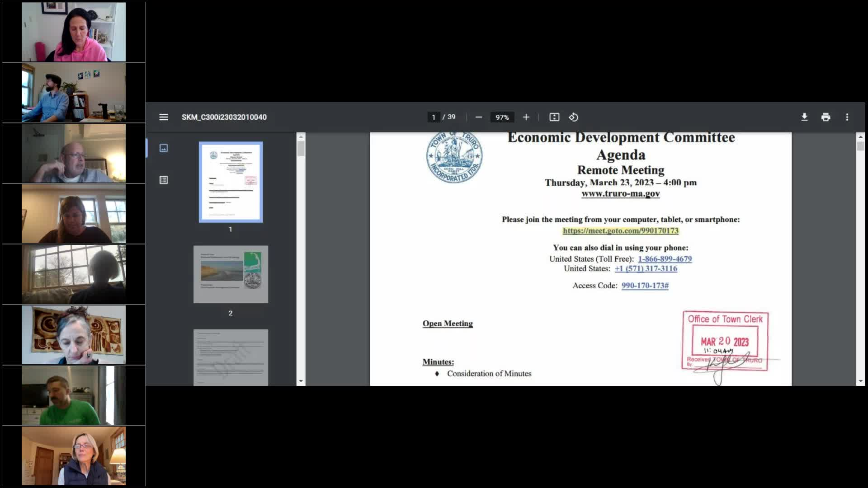Screen dimensions: 868x488
Task: Open the more actions menu
Action: (847, 117)
